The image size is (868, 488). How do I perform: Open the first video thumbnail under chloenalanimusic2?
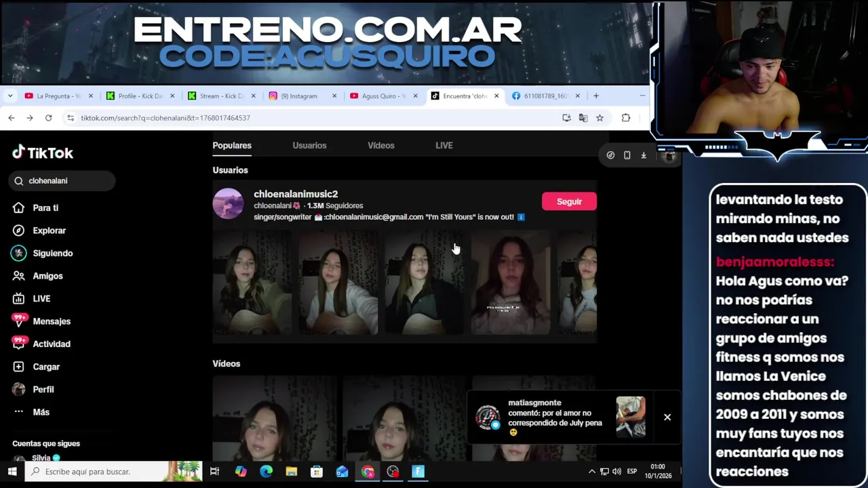(x=252, y=282)
